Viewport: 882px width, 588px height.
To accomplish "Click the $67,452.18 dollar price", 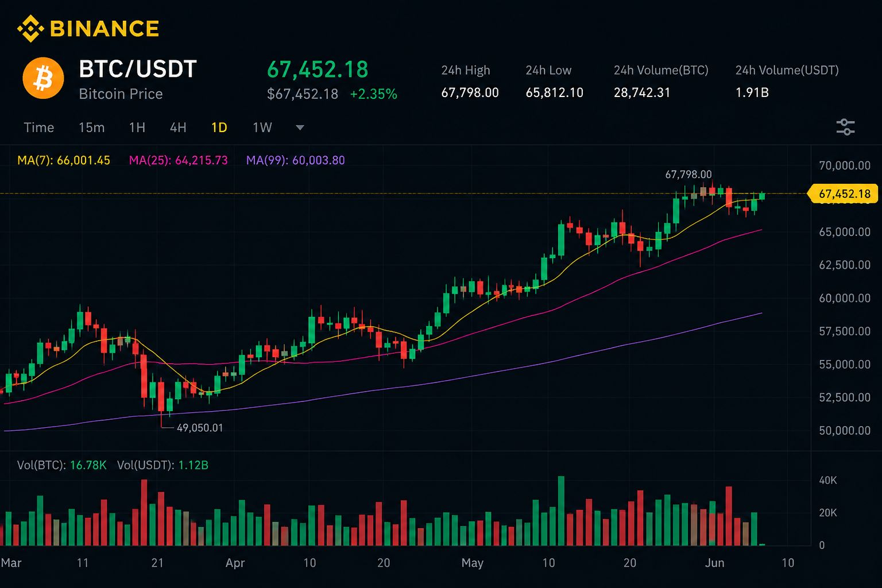I will (303, 94).
